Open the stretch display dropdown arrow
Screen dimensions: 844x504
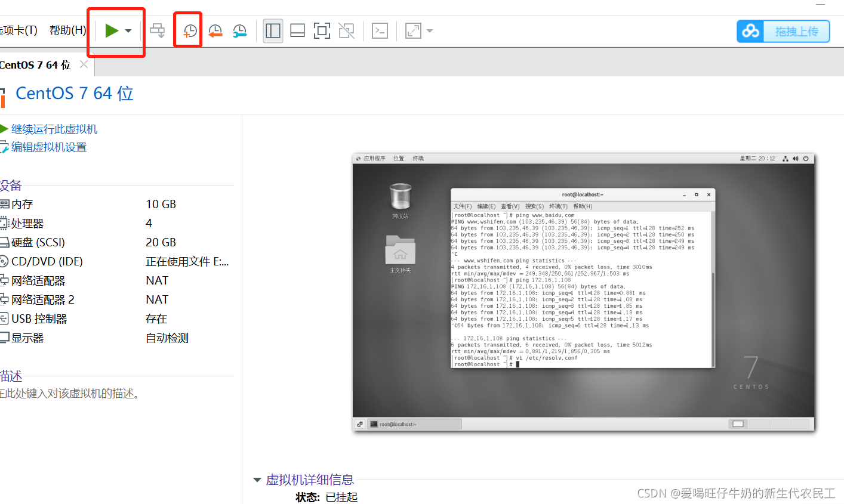click(x=430, y=31)
